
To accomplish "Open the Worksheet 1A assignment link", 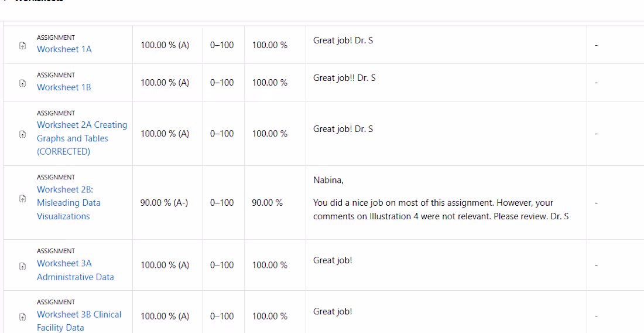I will pos(64,49).
